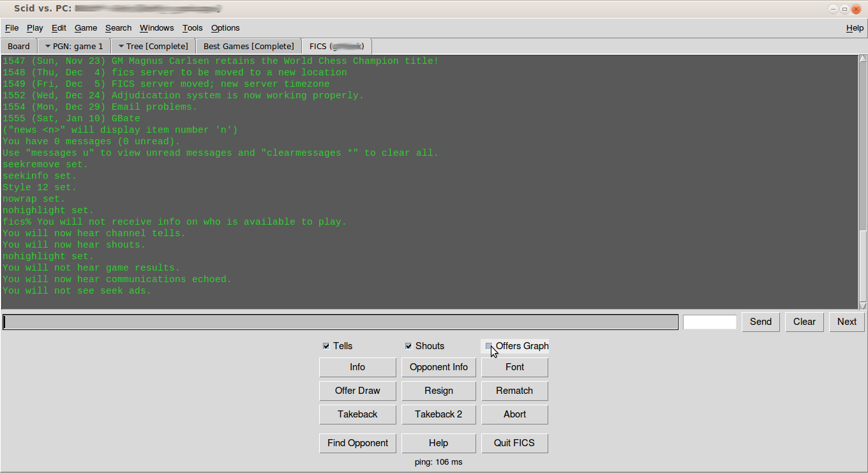The image size is (868, 473).
Task: Expand the Tree tab dropdown arrow
Action: pyautogui.click(x=121, y=46)
